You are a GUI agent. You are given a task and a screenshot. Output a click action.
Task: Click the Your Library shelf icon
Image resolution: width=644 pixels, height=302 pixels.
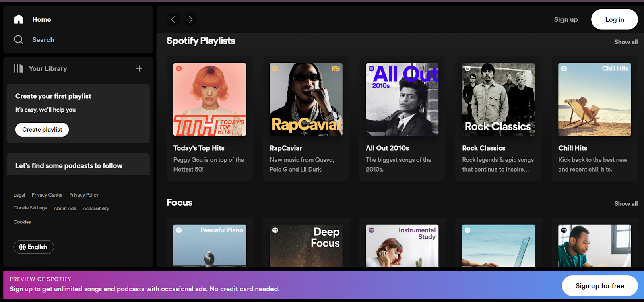[19, 68]
